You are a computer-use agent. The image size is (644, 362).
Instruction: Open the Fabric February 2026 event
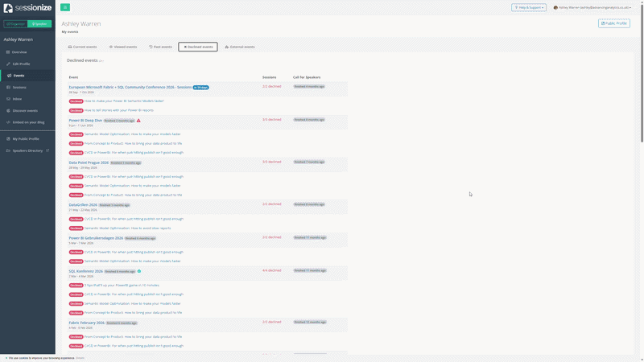tap(87, 323)
